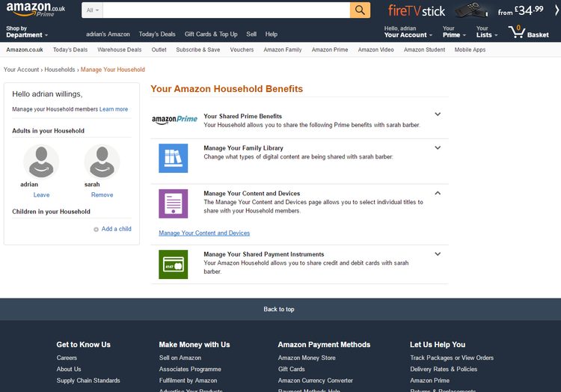Screen dimensions: 561x392
Task: Open Amazon Currency Converter footer link
Action: (x=316, y=381)
